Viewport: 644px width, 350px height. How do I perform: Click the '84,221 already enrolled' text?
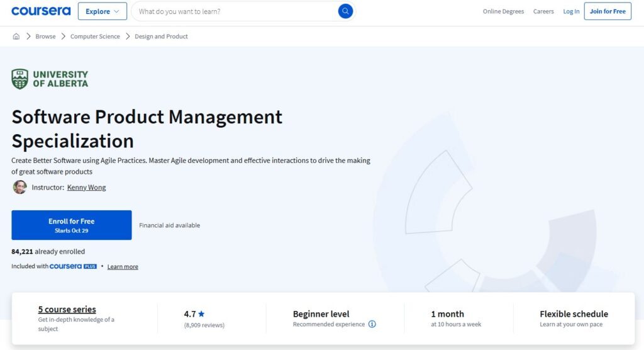[48, 251]
